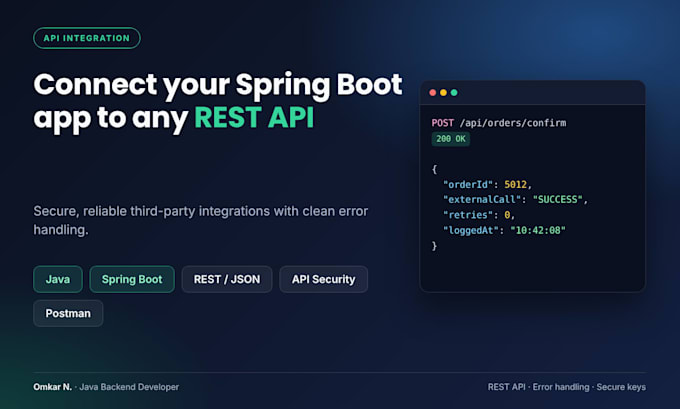Click the "10:42:08" timestamp value
The width and height of the screenshot is (680, 409).
538,230
